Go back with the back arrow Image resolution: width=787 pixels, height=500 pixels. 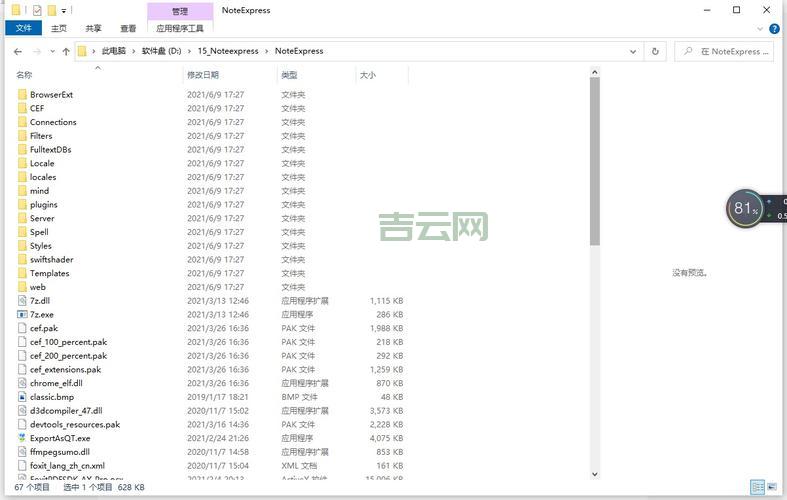18,51
